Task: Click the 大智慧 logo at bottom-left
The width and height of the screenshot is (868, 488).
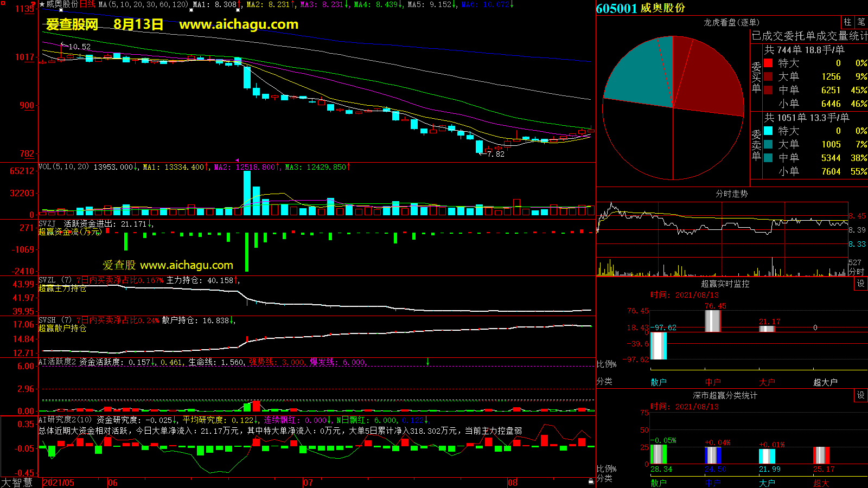Action: click(x=17, y=483)
